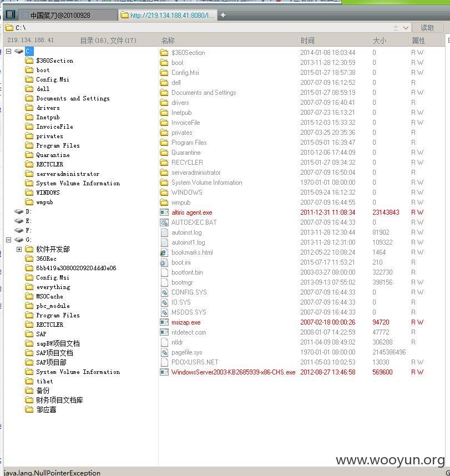Click the ntldr file icon
This screenshot has height=476, width=450.
point(164,342)
